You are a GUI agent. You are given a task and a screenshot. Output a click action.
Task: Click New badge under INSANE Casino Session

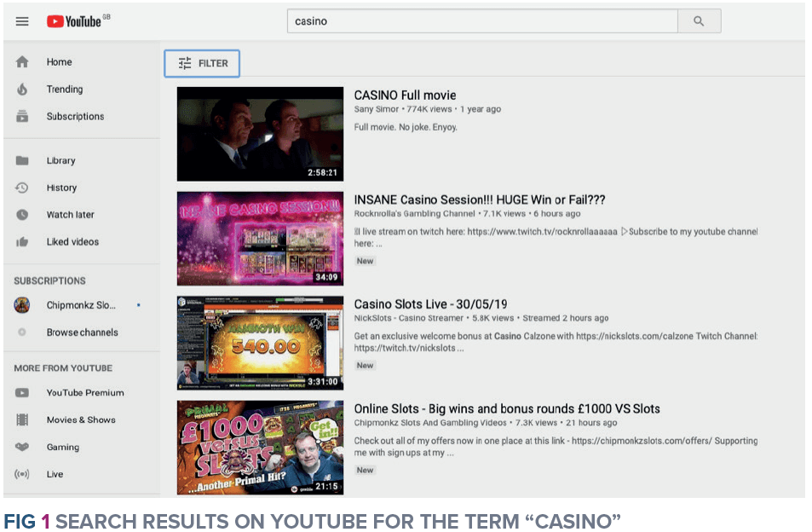point(365,261)
